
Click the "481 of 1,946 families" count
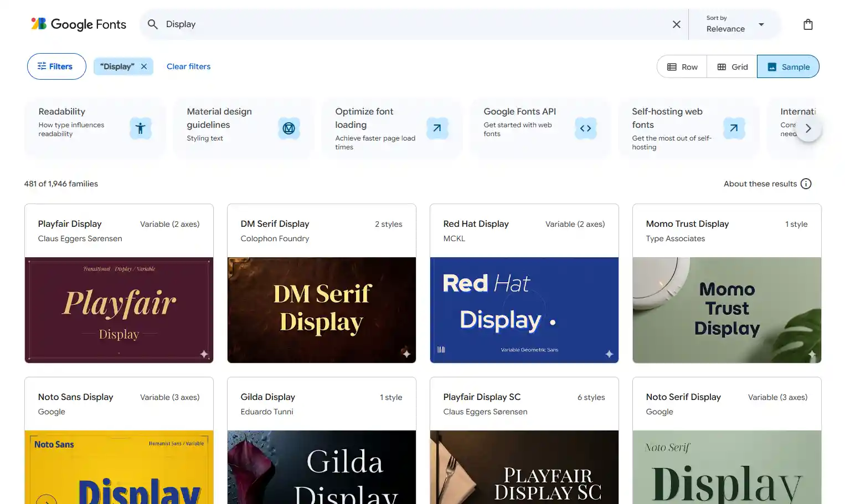click(x=61, y=184)
